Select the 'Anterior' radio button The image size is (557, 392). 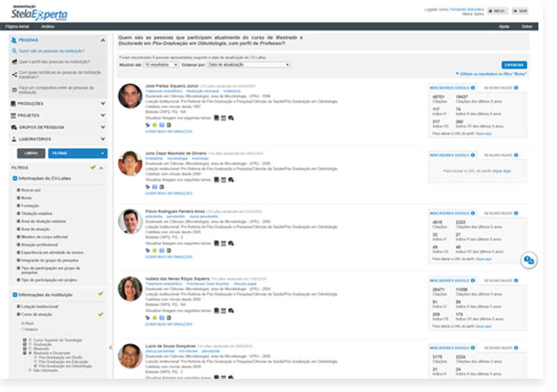[x=23, y=329]
